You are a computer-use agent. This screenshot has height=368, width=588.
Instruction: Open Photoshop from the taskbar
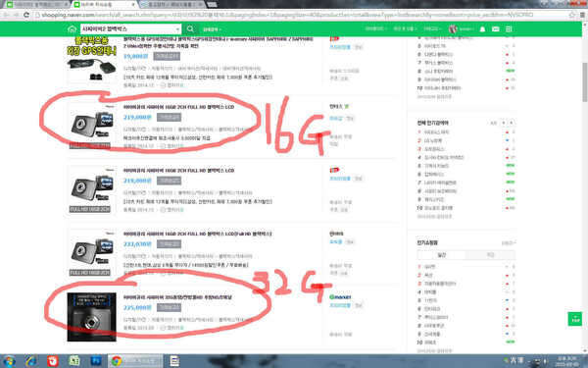point(96,361)
